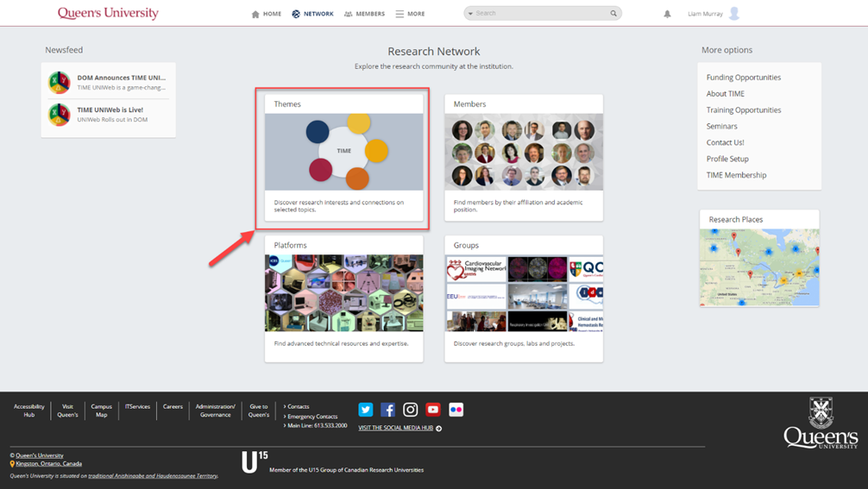Screen dimensions: 868x489
Task: Open the Themes card image
Action: tap(343, 152)
